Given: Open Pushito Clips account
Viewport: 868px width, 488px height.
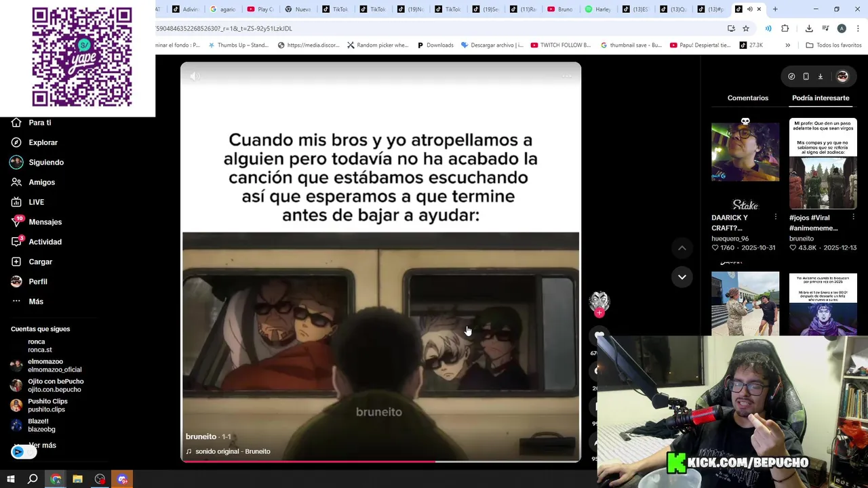Looking at the screenshot, I should click(39, 405).
